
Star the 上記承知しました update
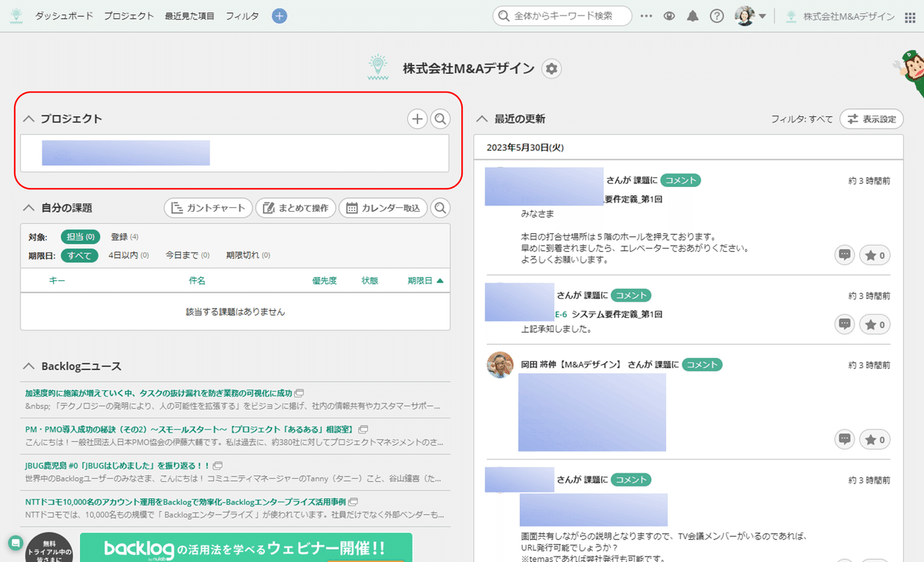874,324
